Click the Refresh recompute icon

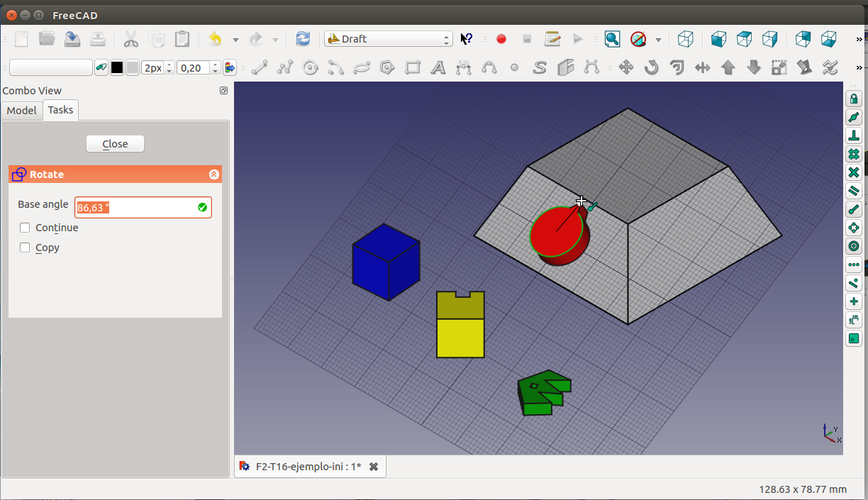[303, 39]
